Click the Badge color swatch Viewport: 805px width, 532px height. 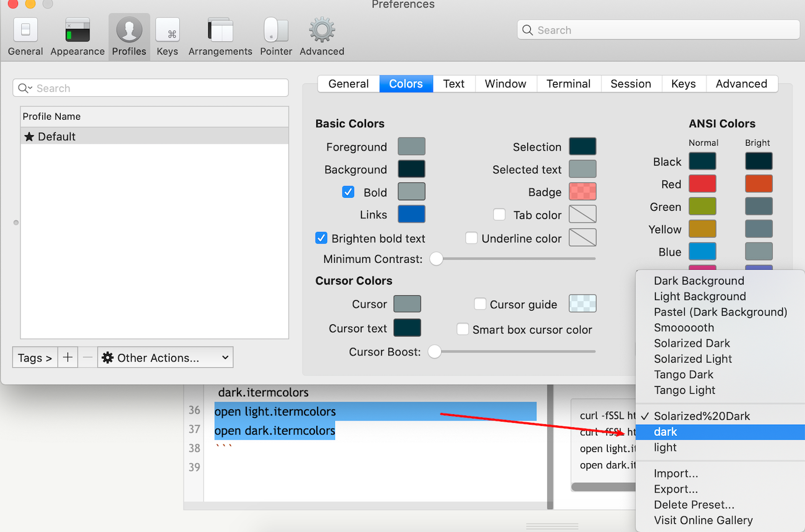click(582, 191)
